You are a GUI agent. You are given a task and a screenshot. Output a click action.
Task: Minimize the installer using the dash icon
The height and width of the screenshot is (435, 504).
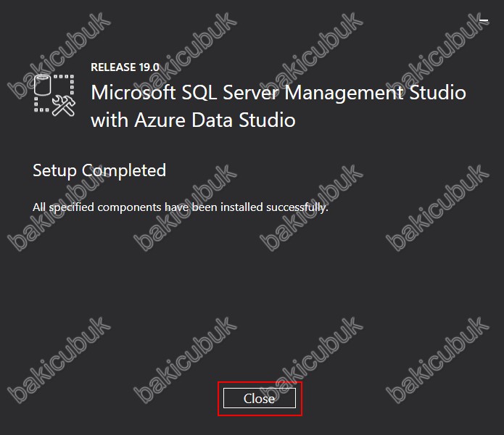(484, 20)
